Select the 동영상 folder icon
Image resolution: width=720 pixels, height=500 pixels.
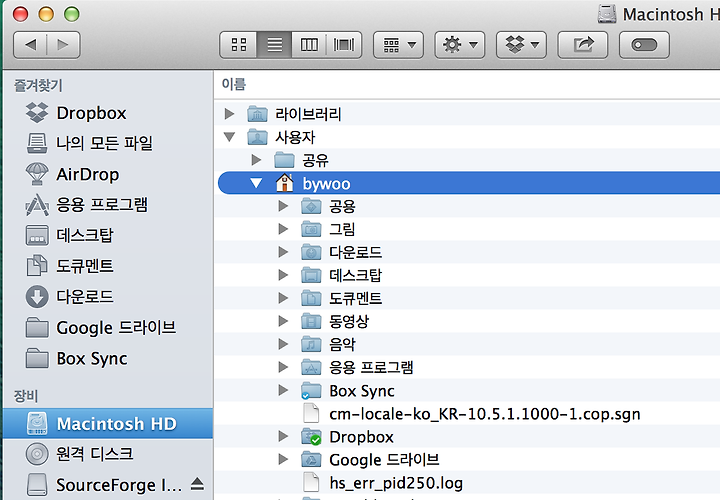(311, 321)
